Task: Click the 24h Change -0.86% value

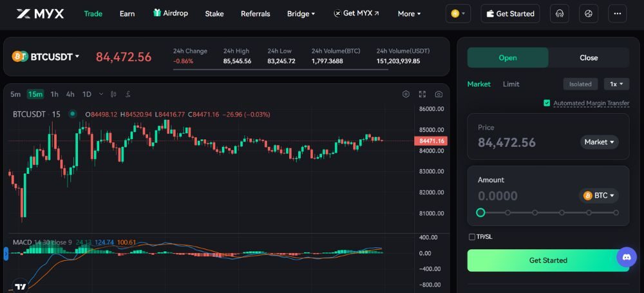Action: tap(183, 61)
